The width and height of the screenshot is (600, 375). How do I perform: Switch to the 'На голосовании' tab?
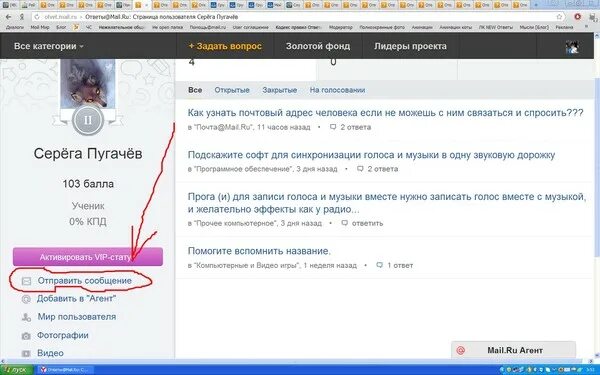337,90
